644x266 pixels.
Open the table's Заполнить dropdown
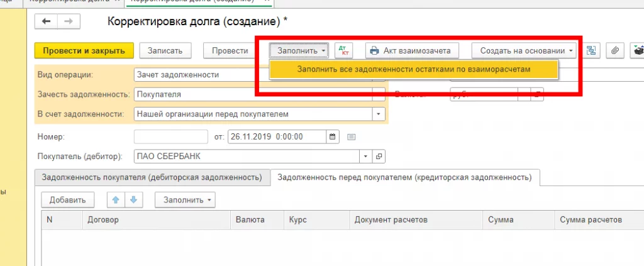pos(189,200)
